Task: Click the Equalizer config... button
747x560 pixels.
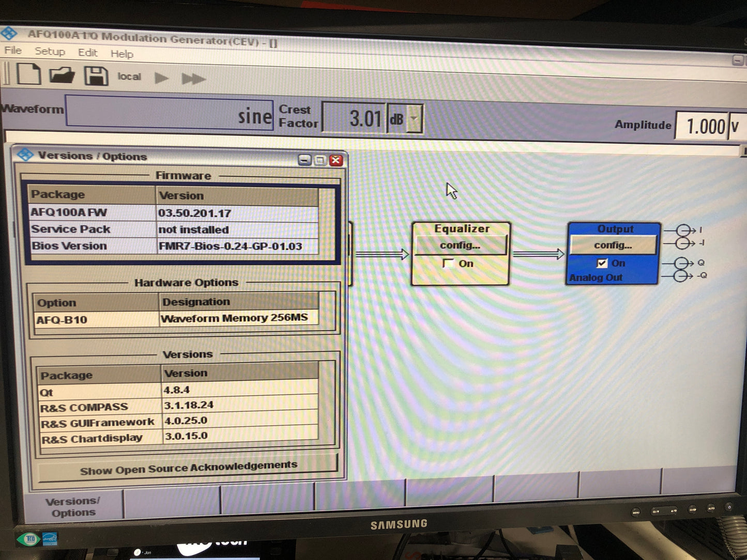Action: point(461,245)
